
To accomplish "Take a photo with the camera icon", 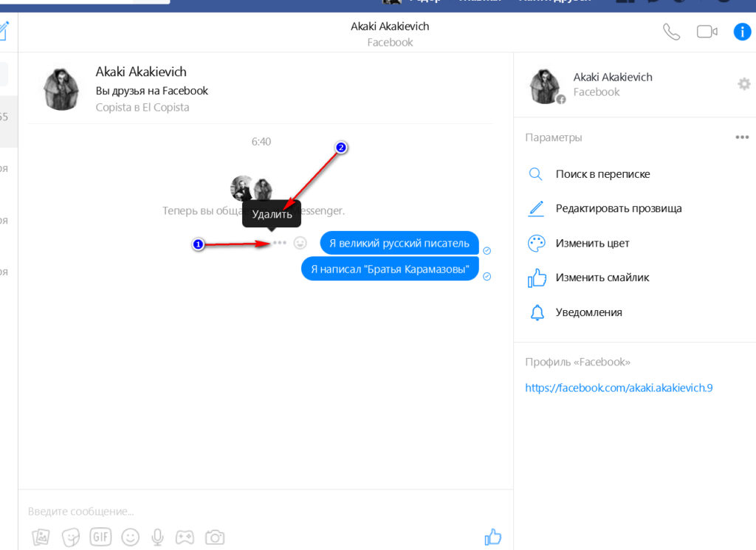I will [215, 537].
